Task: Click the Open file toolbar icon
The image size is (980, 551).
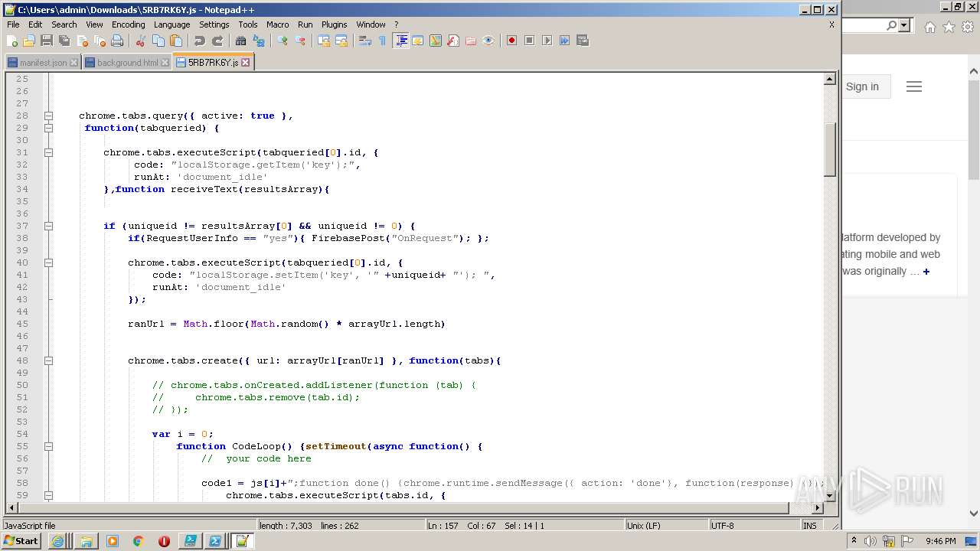Action: point(29,41)
